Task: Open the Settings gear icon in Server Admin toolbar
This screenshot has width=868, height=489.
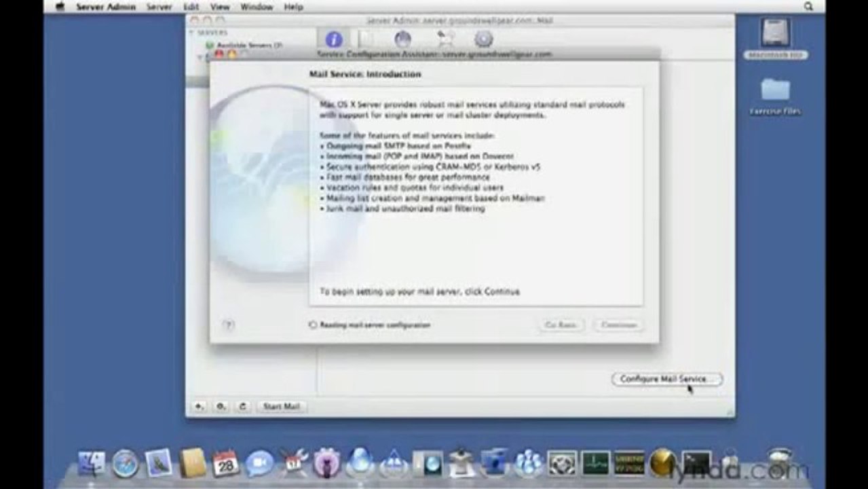Action: [484, 39]
